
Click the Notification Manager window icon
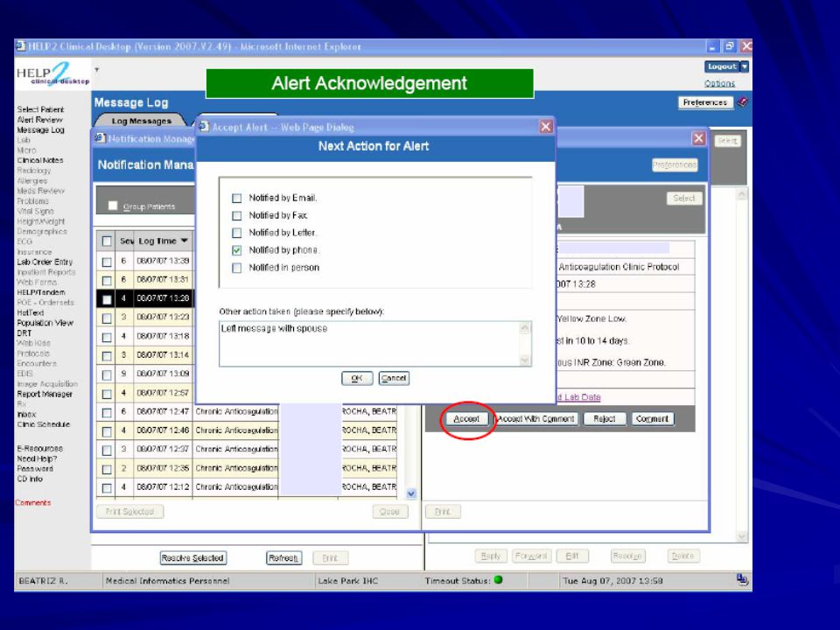pyautogui.click(x=100, y=138)
